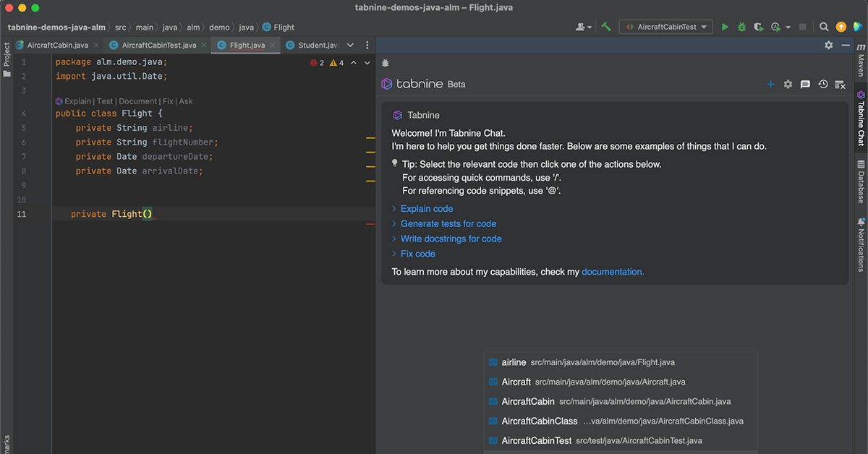Open the AircraftCabinTest run configuration dropdown
868x454 pixels.
click(665, 27)
